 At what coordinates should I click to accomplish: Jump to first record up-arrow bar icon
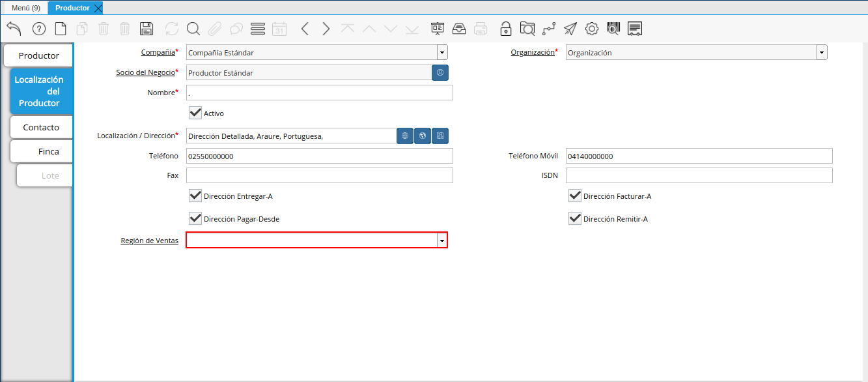pyautogui.click(x=348, y=29)
